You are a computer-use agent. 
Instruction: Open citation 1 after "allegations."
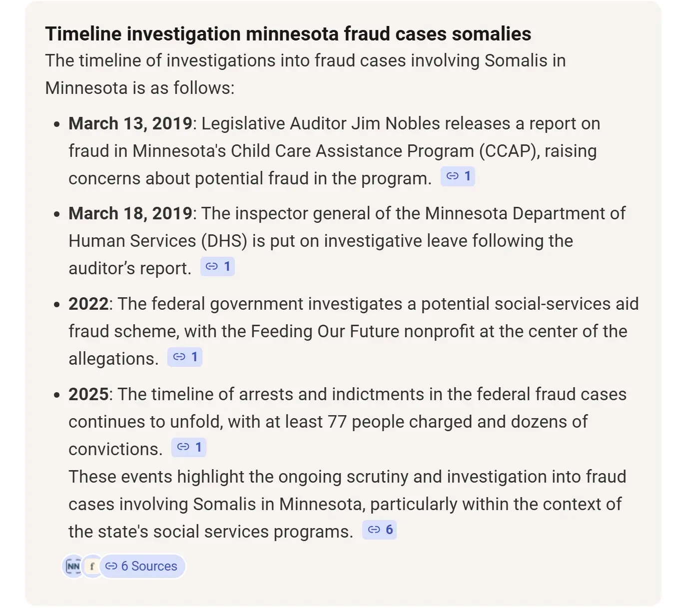point(185,357)
